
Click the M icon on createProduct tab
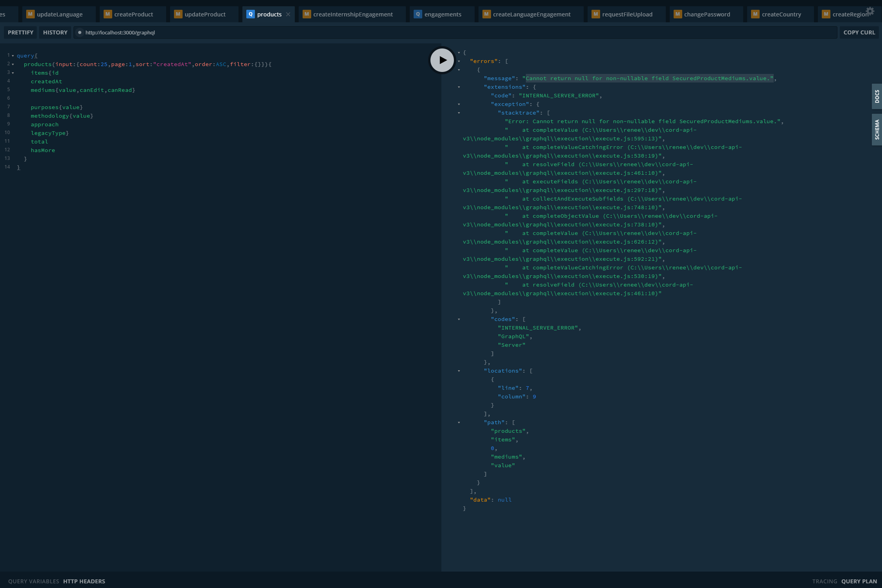pyautogui.click(x=108, y=14)
